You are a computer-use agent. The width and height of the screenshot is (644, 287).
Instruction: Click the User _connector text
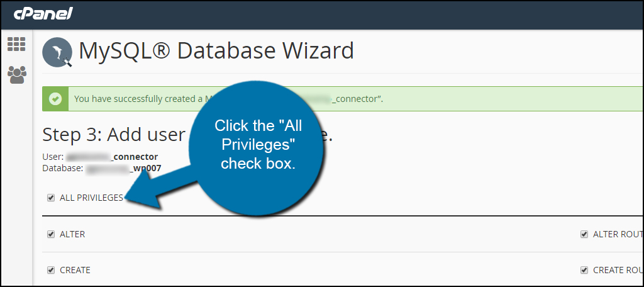point(100,157)
